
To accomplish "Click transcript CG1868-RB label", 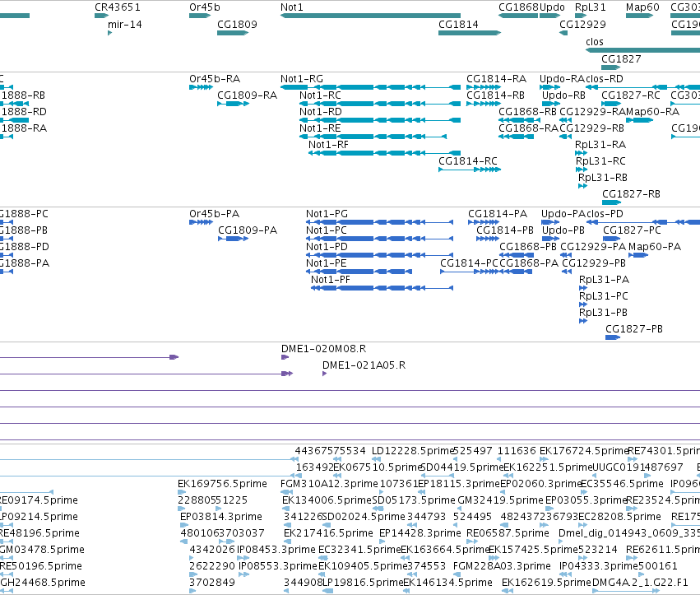I will coord(528,112).
